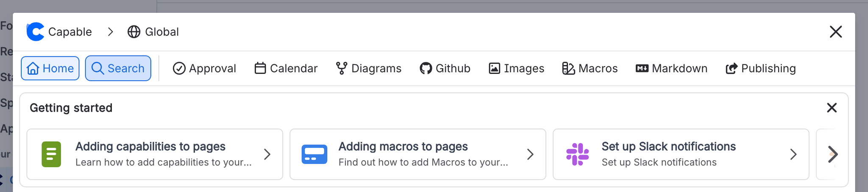Click the Slack logo icon
The width and height of the screenshot is (868, 192).
point(577,154)
